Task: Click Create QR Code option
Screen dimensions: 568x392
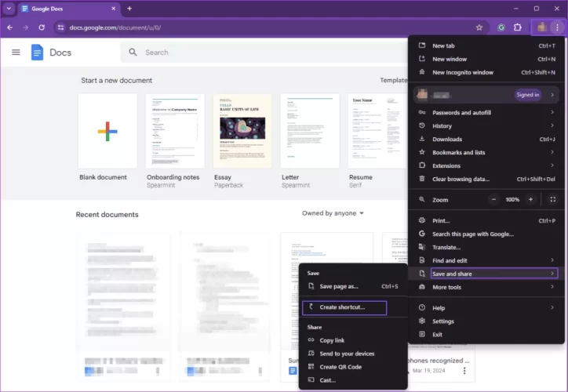Action: pyautogui.click(x=340, y=367)
